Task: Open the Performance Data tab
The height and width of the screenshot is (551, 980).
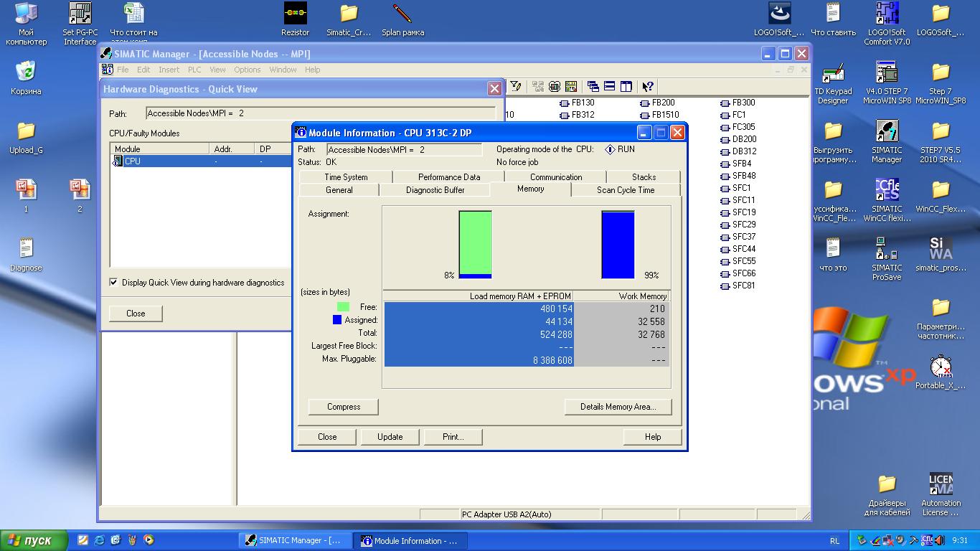Action: pyautogui.click(x=449, y=177)
